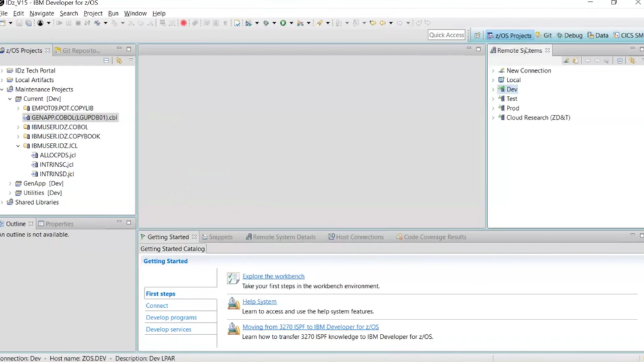The image size is (644, 362).
Task: Collapse all in z/OS Projects view
Action: [x=106, y=61]
